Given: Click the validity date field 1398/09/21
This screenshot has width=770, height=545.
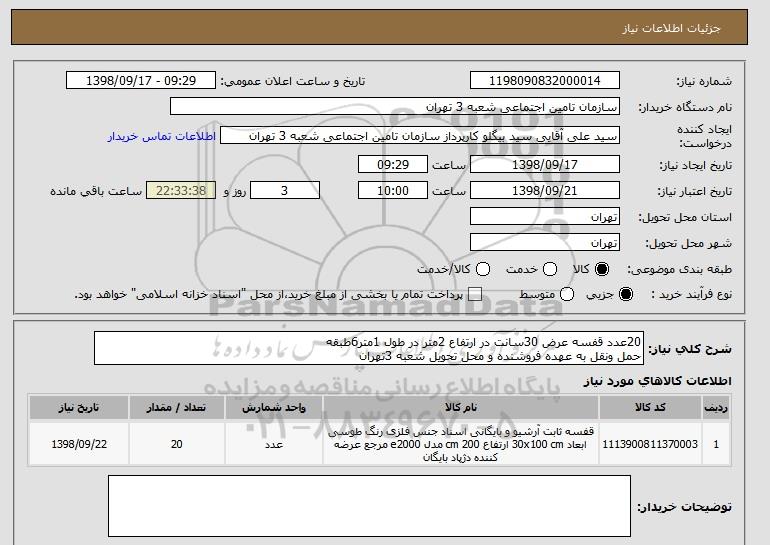Looking at the screenshot, I should 545,191.
